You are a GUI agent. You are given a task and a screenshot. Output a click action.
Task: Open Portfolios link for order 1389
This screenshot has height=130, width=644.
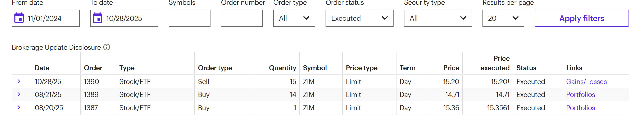click(580, 94)
